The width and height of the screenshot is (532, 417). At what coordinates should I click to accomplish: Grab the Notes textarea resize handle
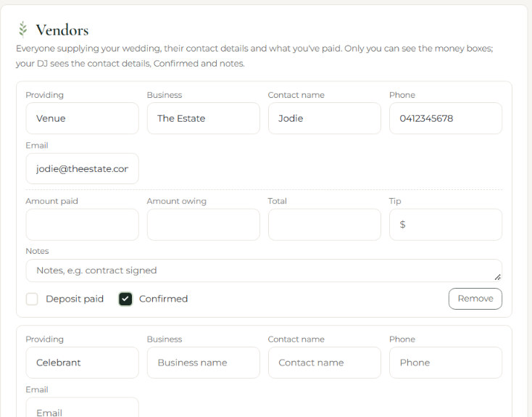(x=498, y=278)
